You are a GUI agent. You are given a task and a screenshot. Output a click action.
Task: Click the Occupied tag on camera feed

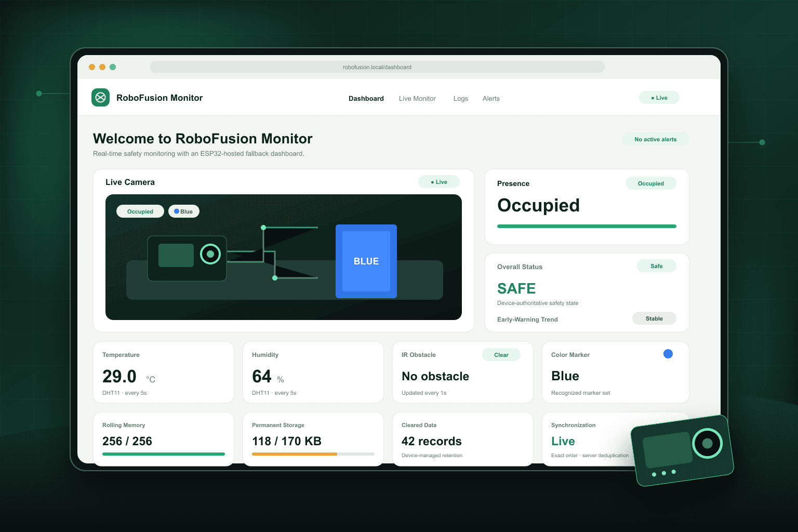140,211
